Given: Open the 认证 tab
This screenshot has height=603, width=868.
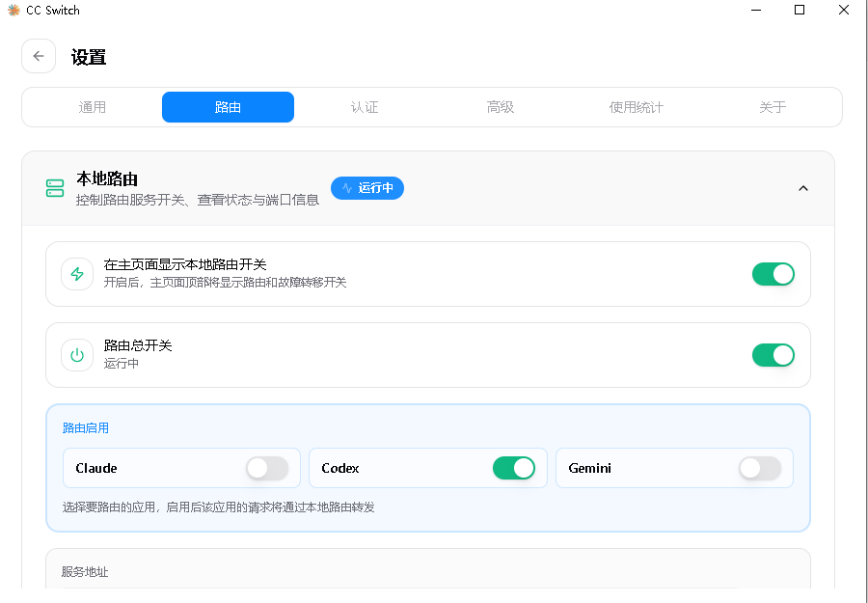Looking at the screenshot, I should [365, 107].
